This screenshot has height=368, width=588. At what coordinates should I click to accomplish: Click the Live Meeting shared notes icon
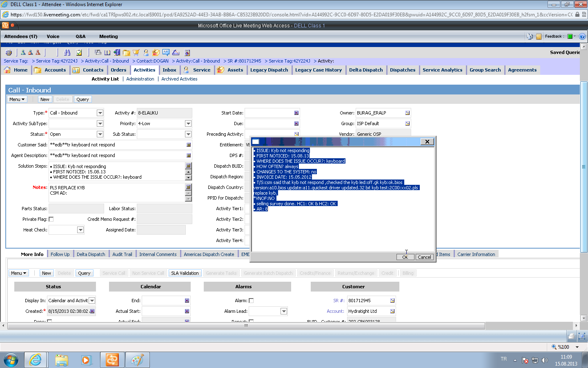pos(539,36)
